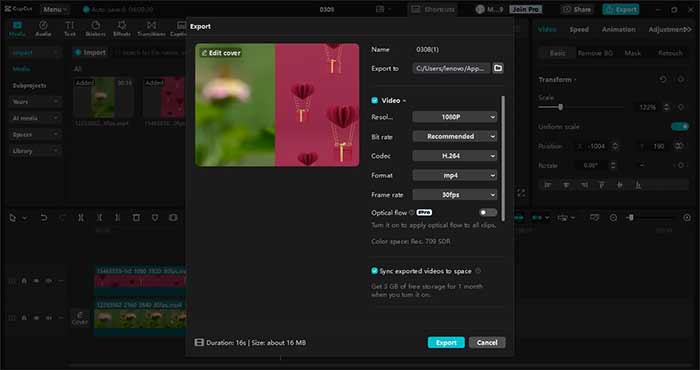The height and width of the screenshot is (370, 700).
Task: Select the Remove BG sub-tab
Action: 595,53
